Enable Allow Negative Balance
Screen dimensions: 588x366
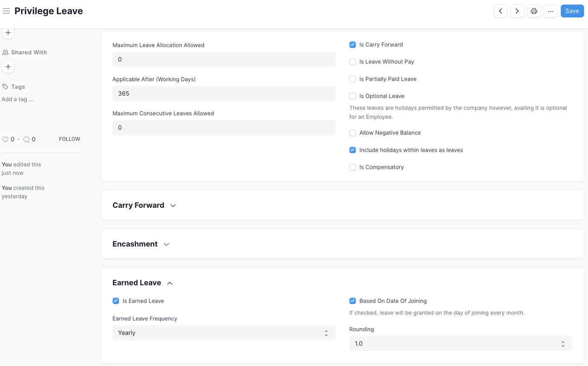(352, 133)
